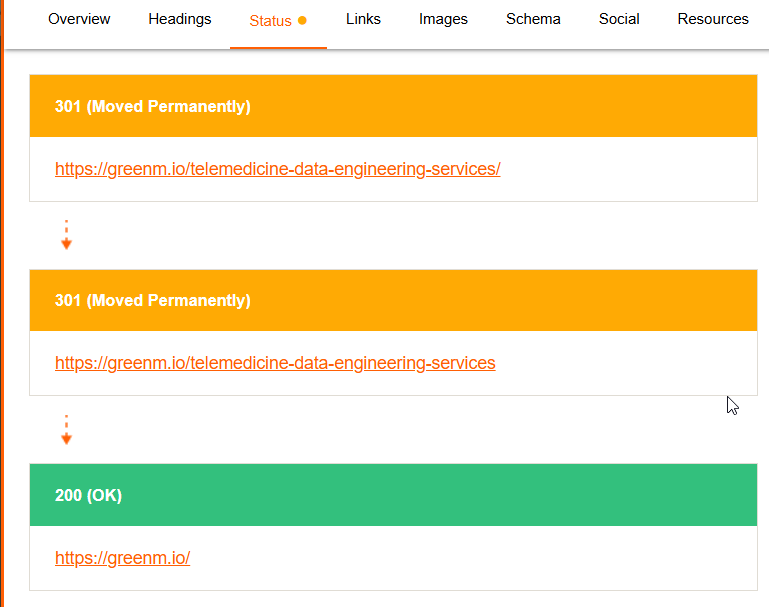Click blank space beside the no-trailing-slash URL

[630, 363]
